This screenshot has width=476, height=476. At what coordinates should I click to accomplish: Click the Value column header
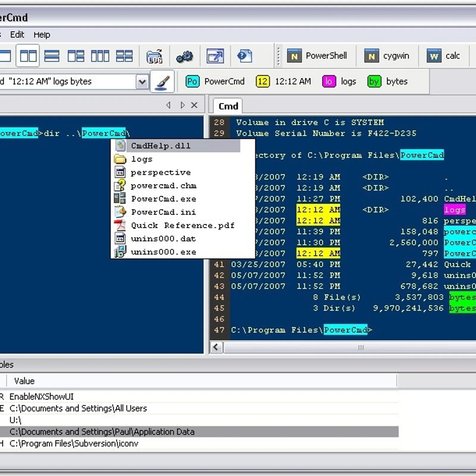(202, 381)
